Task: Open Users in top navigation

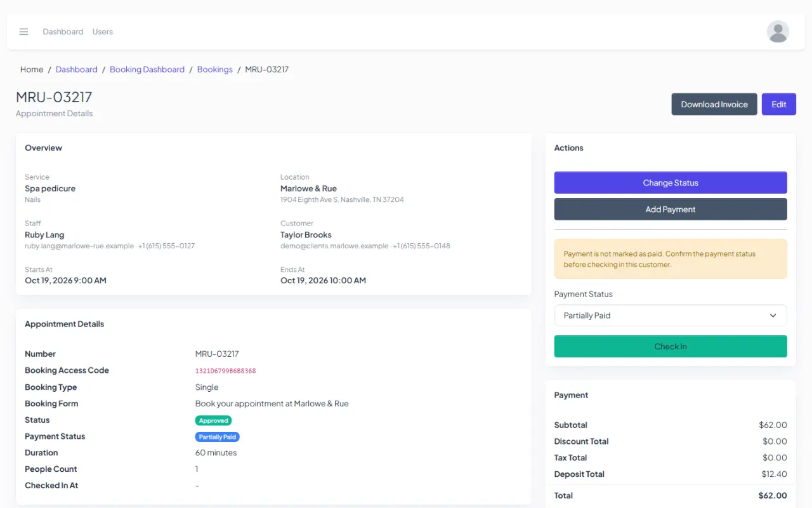Action: 103,32
